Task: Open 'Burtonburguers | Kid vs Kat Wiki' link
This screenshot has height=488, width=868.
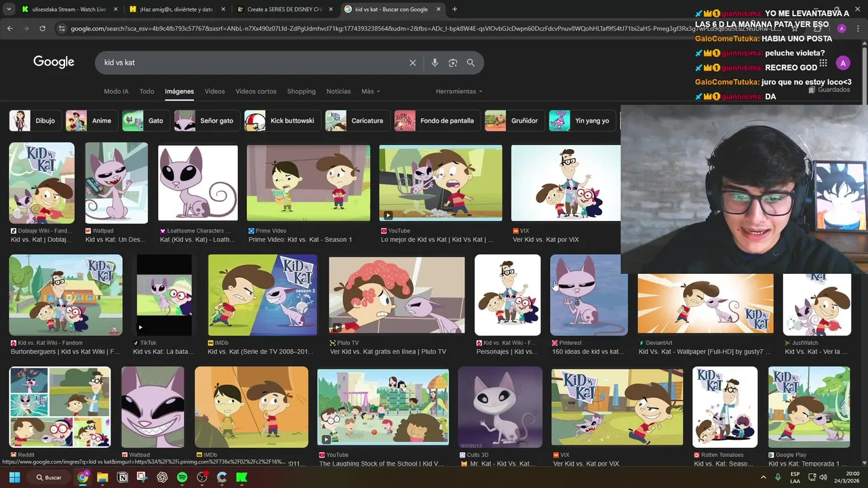Action: coord(65,352)
